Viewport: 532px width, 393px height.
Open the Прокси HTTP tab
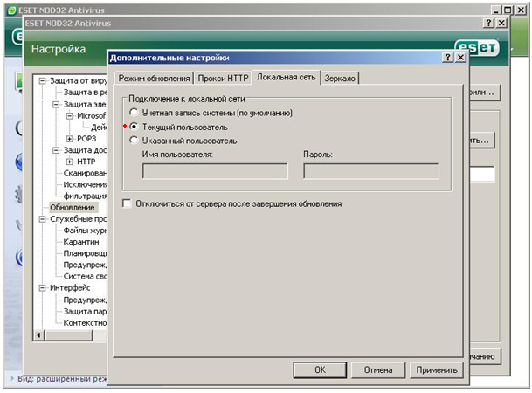coord(223,79)
